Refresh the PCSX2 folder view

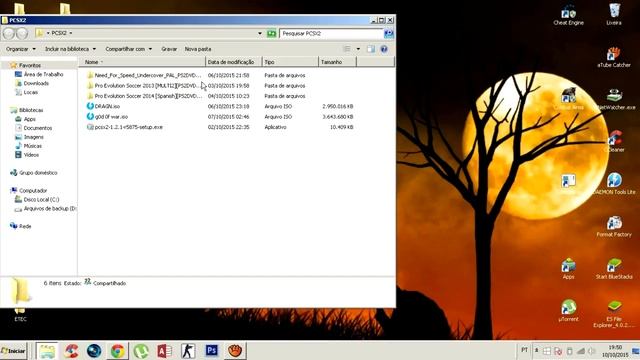pyautogui.click(x=271, y=33)
